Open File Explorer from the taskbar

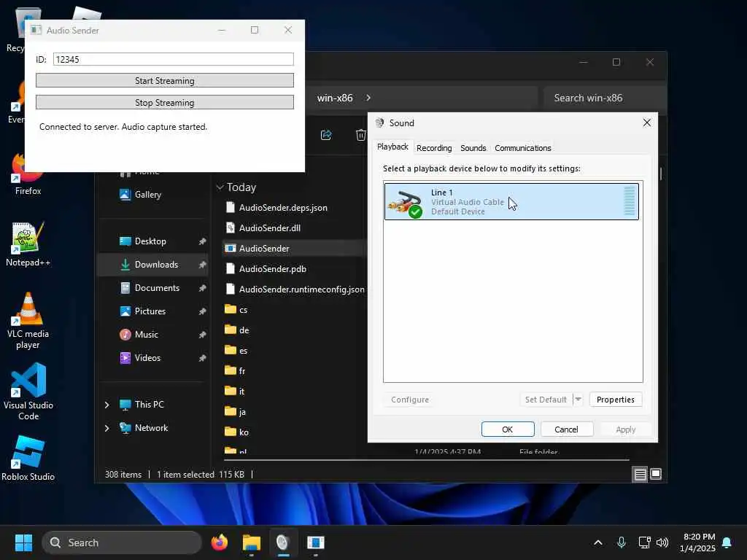tap(251, 542)
